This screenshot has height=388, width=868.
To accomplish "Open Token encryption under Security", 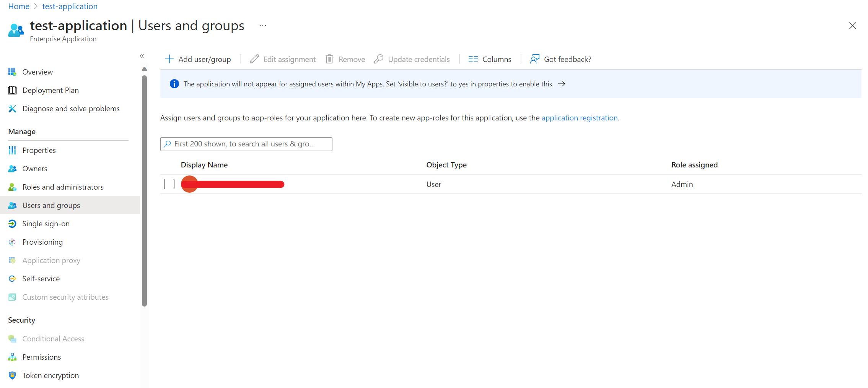I will coord(51,375).
